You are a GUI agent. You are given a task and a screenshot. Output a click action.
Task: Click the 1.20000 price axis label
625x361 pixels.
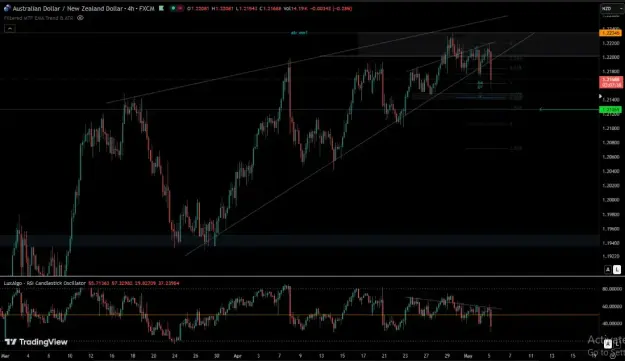(x=610, y=200)
